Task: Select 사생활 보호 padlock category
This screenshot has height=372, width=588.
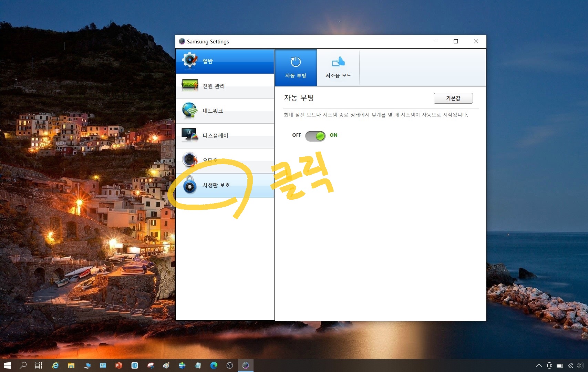Action: [225, 185]
